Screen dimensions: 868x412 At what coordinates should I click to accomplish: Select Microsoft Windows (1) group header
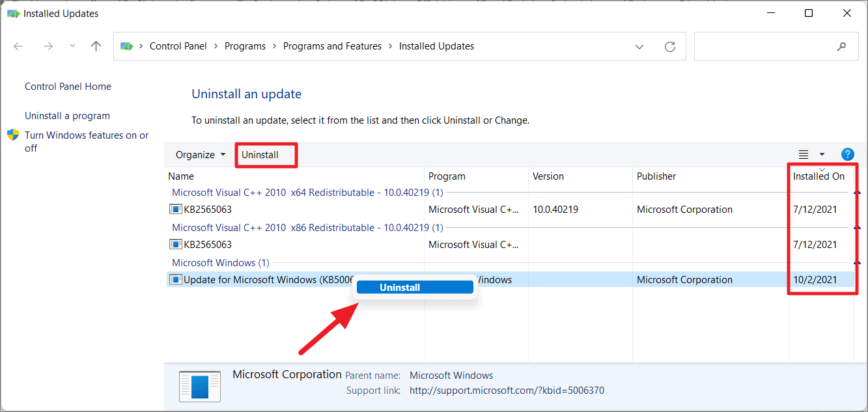(x=221, y=263)
